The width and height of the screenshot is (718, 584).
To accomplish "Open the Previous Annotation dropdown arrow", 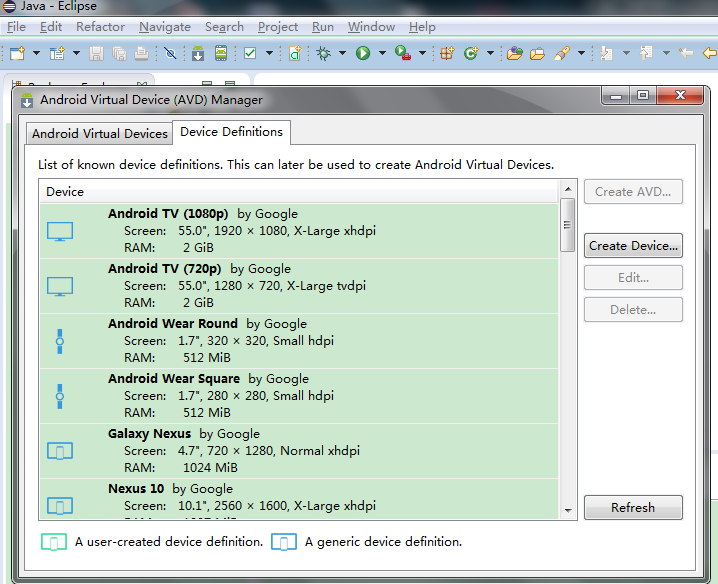I will [x=666, y=53].
